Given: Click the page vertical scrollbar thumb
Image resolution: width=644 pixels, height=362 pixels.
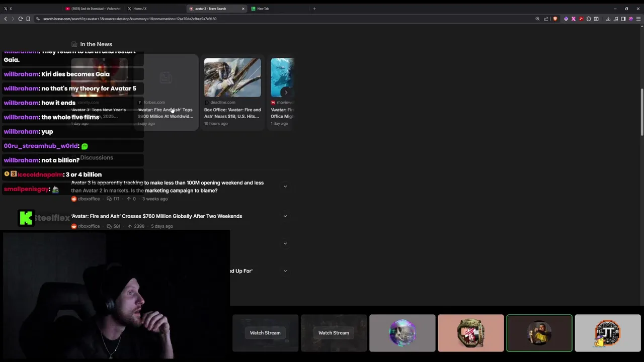Looking at the screenshot, I should pos(641,112).
